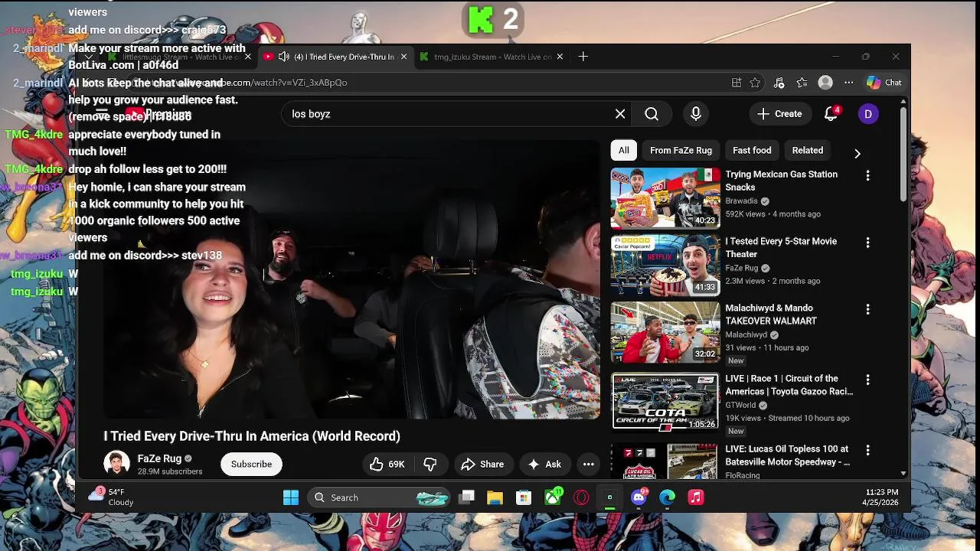Click the magnifier search button on YouTube

coord(652,114)
